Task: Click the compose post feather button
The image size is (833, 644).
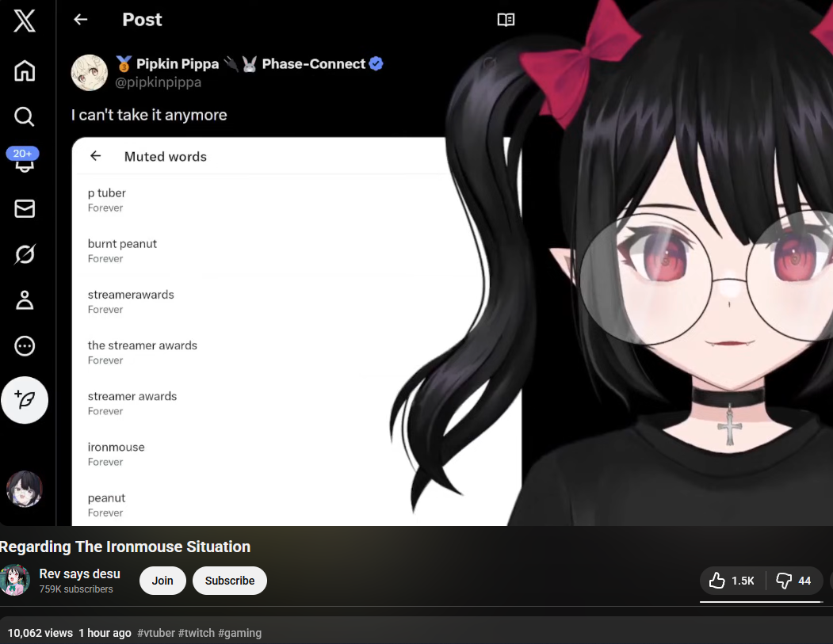Action: pos(25,400)
